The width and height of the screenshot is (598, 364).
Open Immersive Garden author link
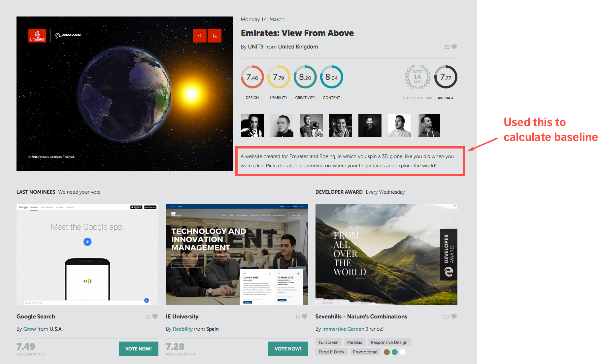(343, 329)
